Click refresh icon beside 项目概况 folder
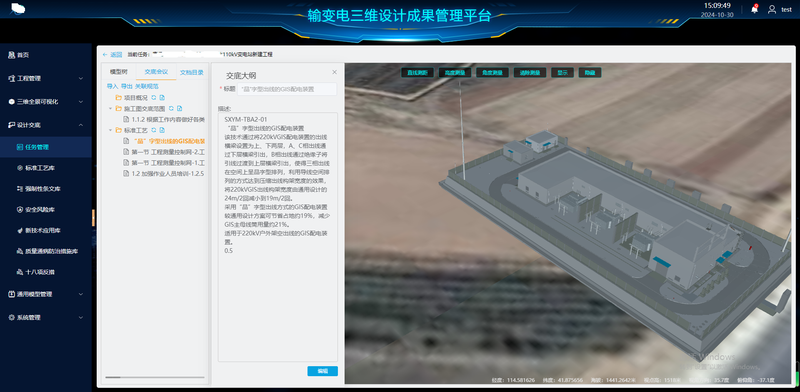Screen dimensions: 800x392 (153, 97)
